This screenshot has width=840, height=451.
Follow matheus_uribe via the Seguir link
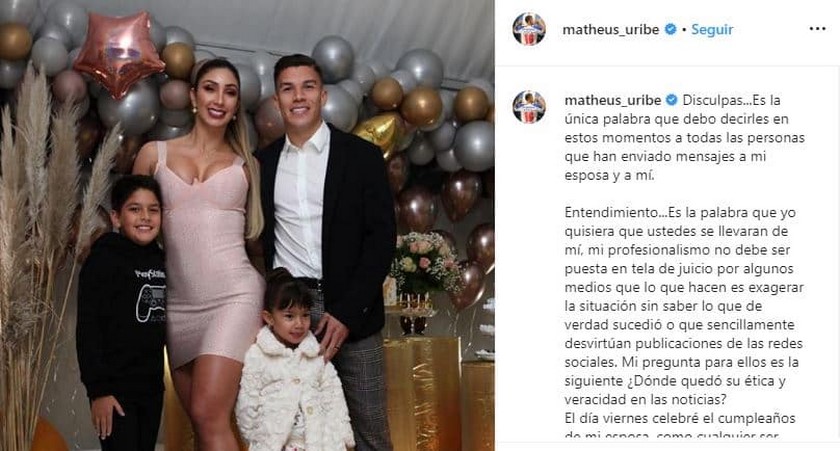pos(712,29)
